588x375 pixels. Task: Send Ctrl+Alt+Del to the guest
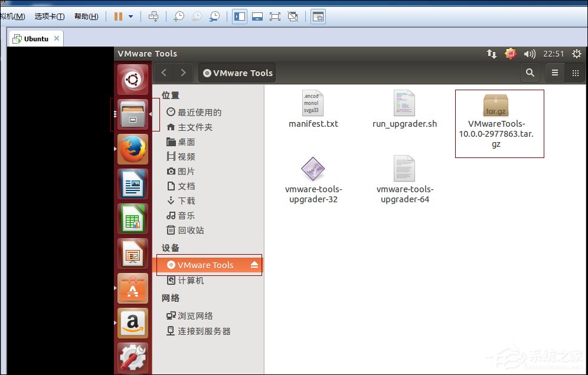coord(153,17)
